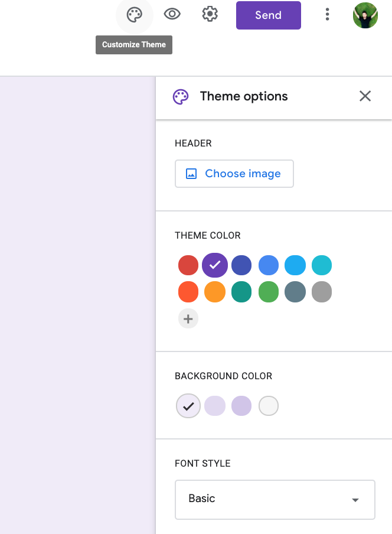Select the red theme color
The width and height of the screenshot is (392, 534).
pyautogui.click(x=188, y=265)
